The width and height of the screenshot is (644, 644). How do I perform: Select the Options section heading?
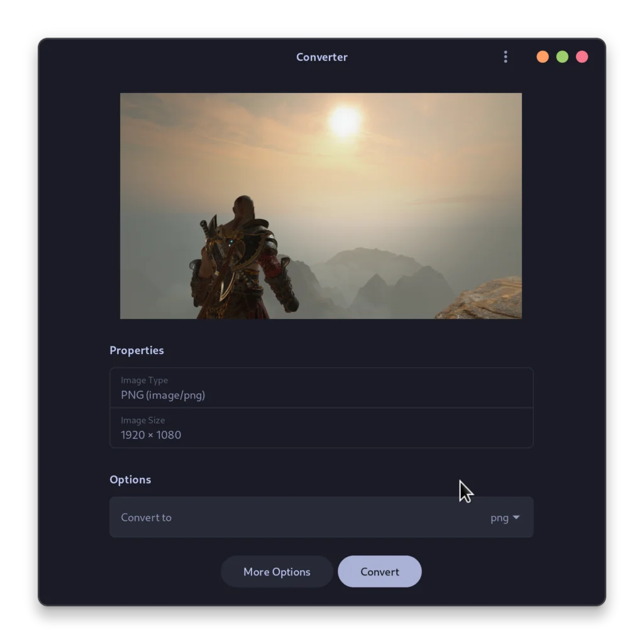click(130, 479)
